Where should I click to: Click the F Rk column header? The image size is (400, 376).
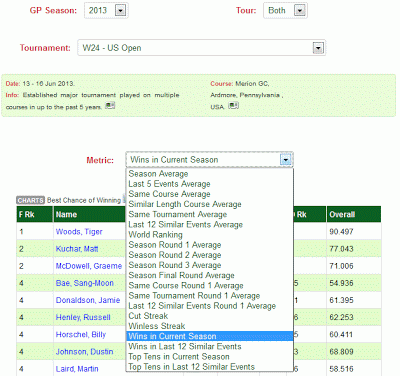click(35, 214)
